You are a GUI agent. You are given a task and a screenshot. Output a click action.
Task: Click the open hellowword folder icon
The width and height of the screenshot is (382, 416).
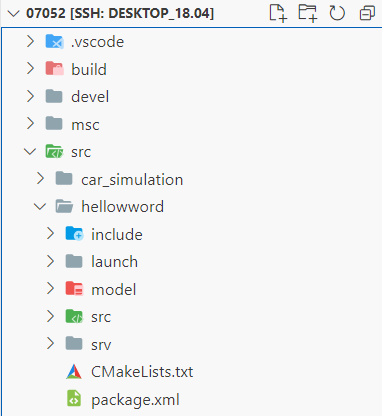pos(64,206)
